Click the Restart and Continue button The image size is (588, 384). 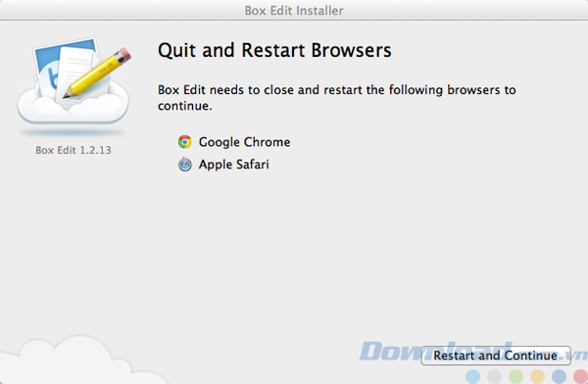(495, 356)
